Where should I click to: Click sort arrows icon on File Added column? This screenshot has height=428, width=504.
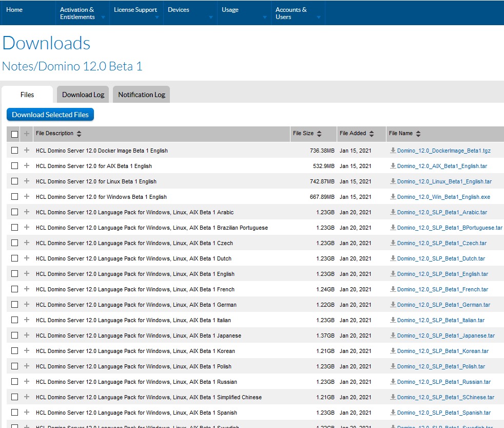[372, 134]
